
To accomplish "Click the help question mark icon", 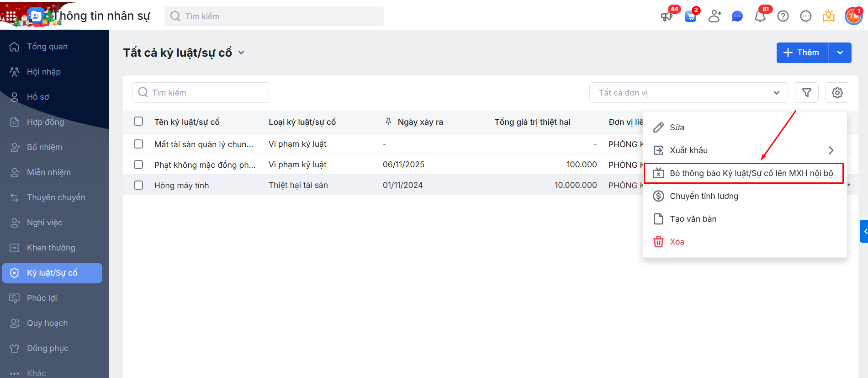I will (x=783, y=16).
